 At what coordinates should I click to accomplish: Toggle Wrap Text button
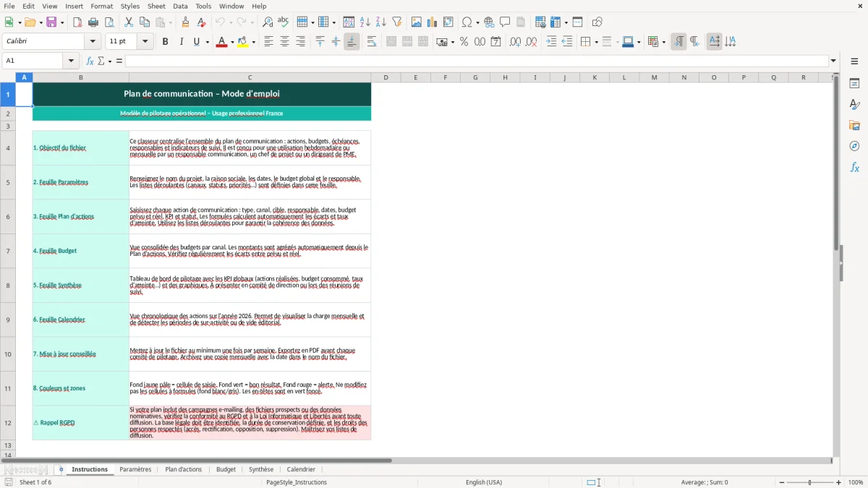pos(372,42)
